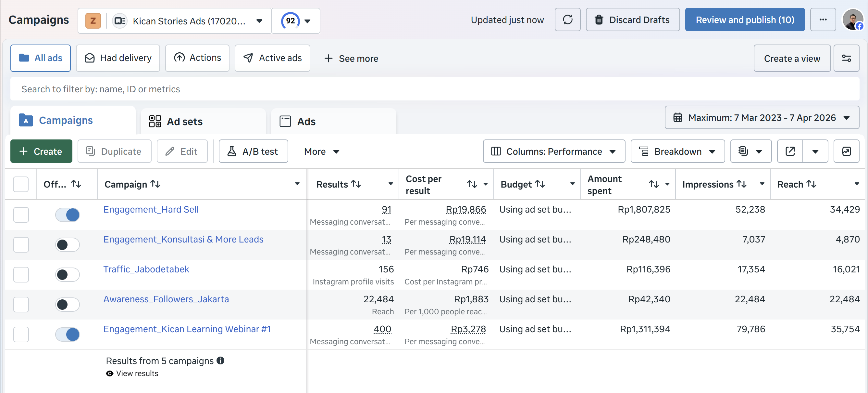The image size is (868, 393).
Task: Click the user profile avatar
Action: click(852, 20)
